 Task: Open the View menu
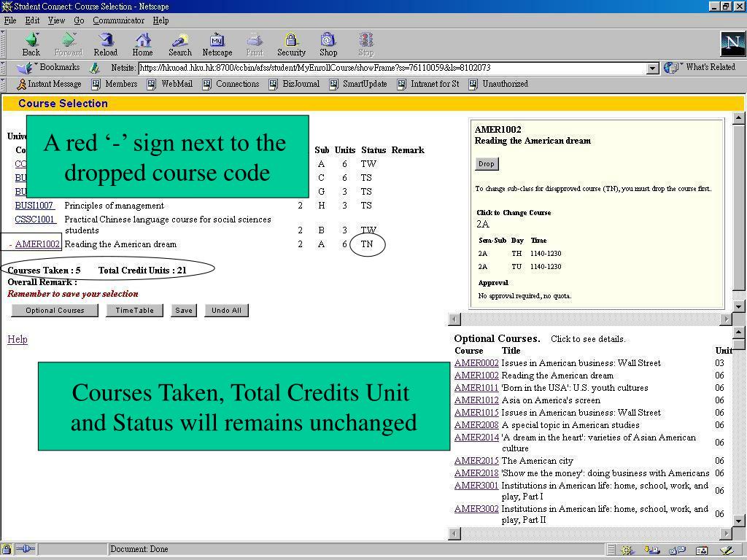pyautogui.click(x=56, y=20)
